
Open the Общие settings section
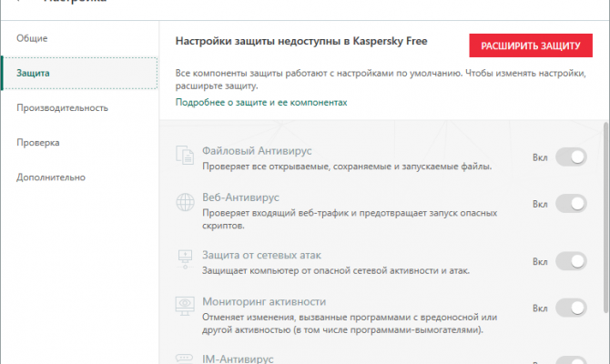(x=32, y=38)
